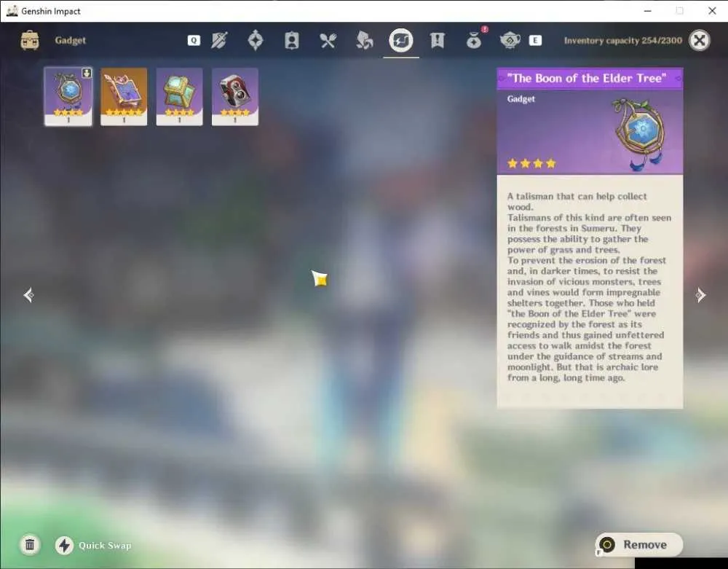
Task: Select the Boon of the Elder Tree gadget
Action: pyautogui.click(x=68, y=97)
